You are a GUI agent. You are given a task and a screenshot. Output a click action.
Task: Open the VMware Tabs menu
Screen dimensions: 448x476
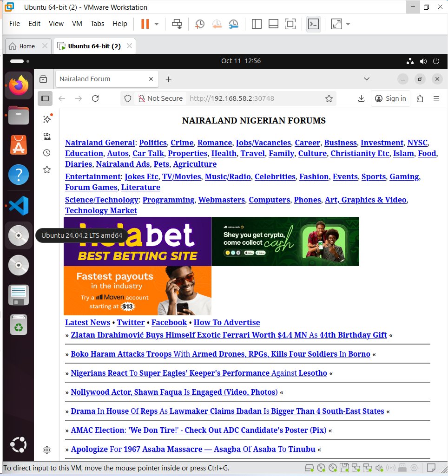click(x=97, y=23)
